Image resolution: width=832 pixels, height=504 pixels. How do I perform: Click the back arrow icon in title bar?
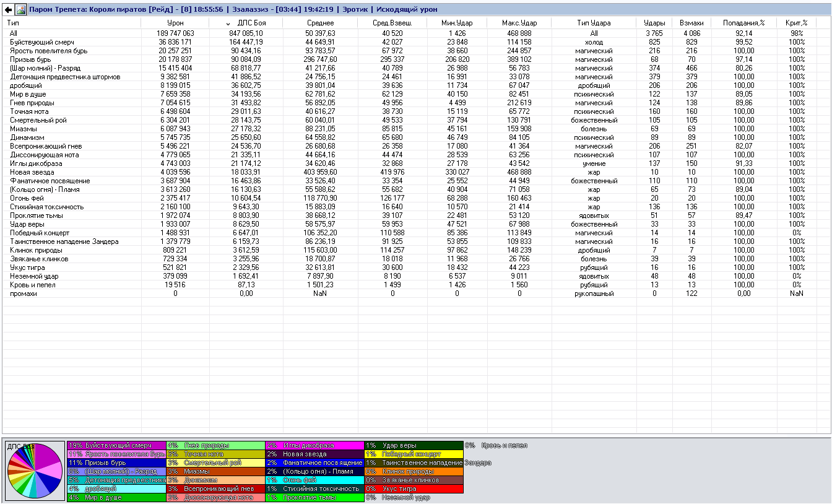9,9
